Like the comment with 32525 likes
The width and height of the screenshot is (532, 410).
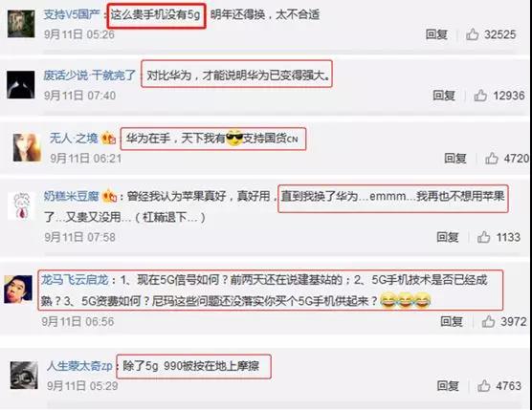[472, 34]
